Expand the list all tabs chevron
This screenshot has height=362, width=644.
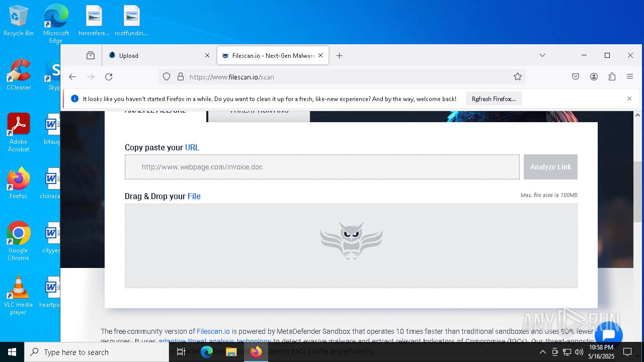tap(542, 55)
